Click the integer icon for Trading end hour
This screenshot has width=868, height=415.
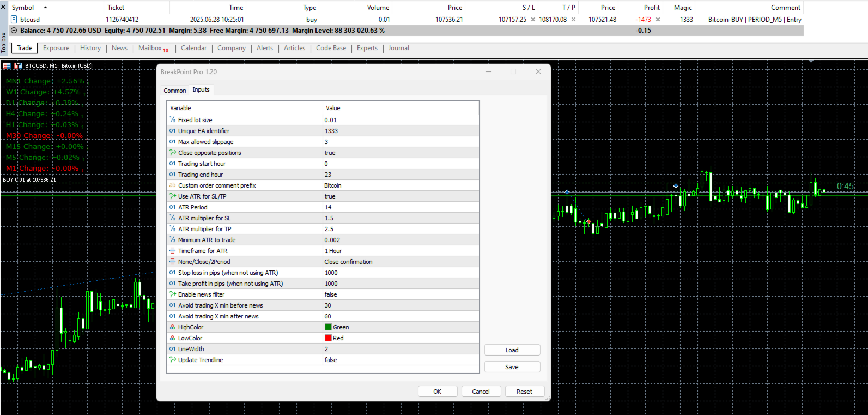coord(172,175)
